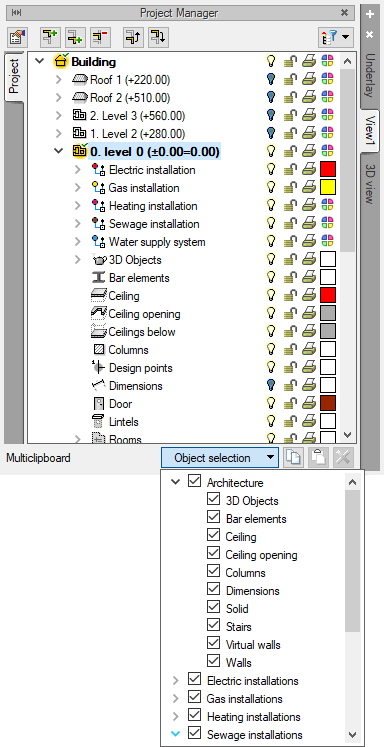The width and height of the screenshot is (384, 747).
Task: Click the project properties icon in toolbar
Action: pos(17,37)
